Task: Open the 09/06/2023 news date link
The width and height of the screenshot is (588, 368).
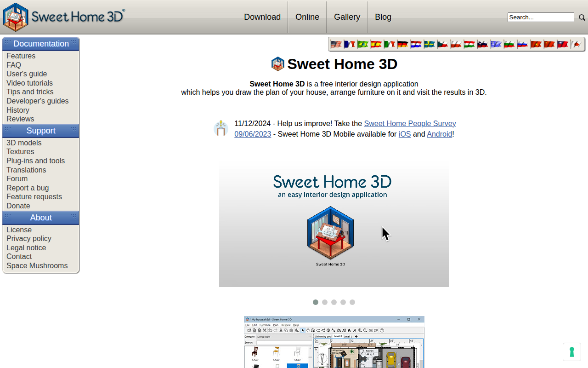Action: [253, 134]
